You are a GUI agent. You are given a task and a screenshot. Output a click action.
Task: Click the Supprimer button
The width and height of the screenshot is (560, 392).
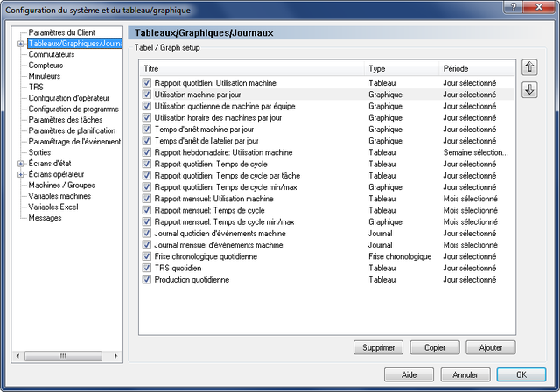click(x=378, y=347)
